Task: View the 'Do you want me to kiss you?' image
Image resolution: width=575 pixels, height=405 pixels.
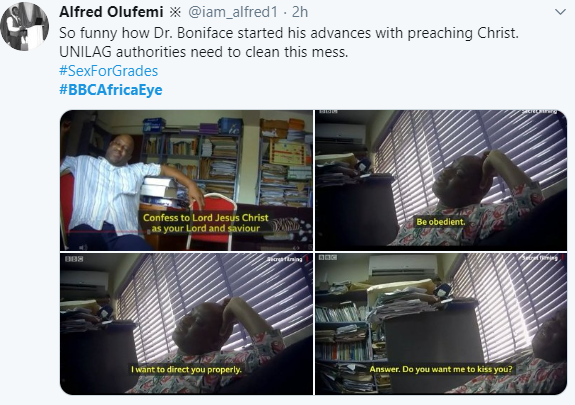Action: click(441, 324)
